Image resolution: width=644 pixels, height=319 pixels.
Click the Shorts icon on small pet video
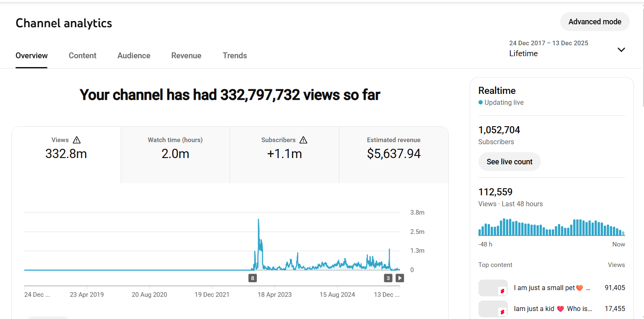(x=502, y=291)
